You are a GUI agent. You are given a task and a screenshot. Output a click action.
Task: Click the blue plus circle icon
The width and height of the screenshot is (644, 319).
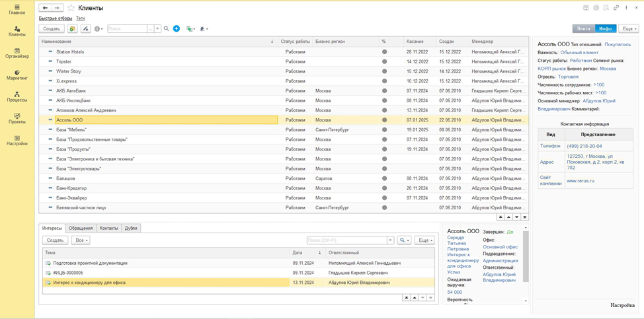176,28
